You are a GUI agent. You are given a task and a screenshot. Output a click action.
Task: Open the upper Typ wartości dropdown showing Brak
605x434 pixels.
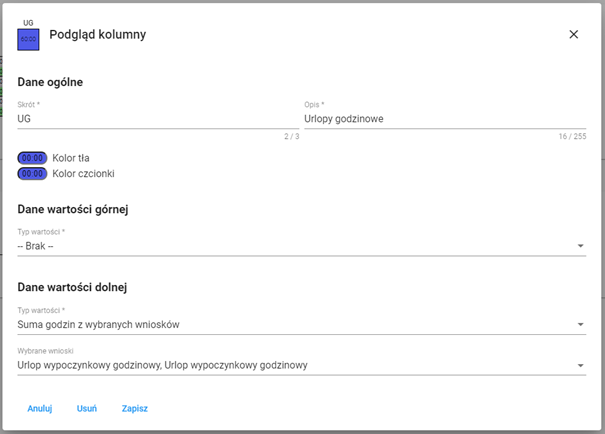[301, 246]
